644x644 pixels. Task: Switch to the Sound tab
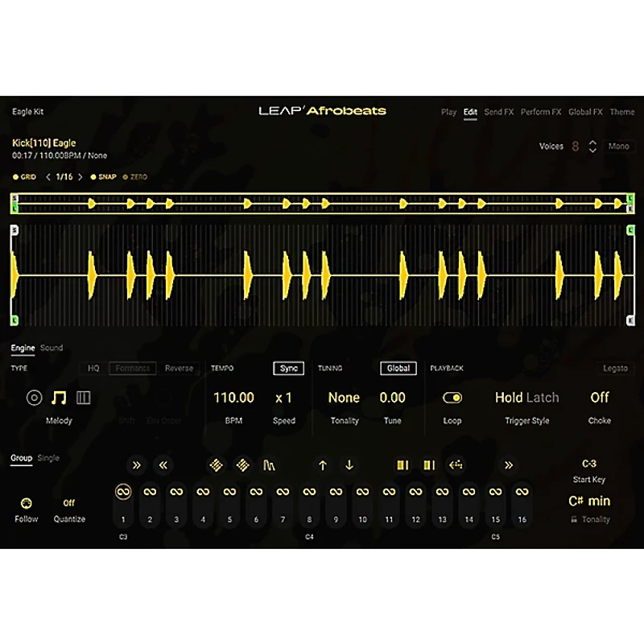click(x=52, y=348)
